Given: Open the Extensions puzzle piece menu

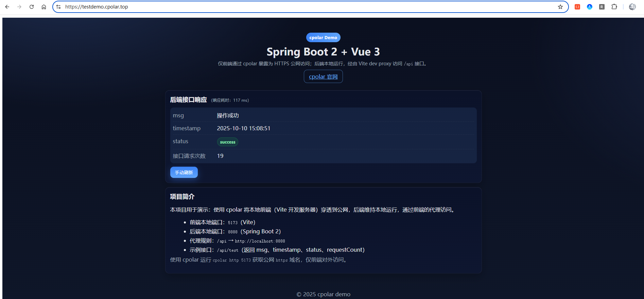Looking at the screenshot, I should coord(614,7).
